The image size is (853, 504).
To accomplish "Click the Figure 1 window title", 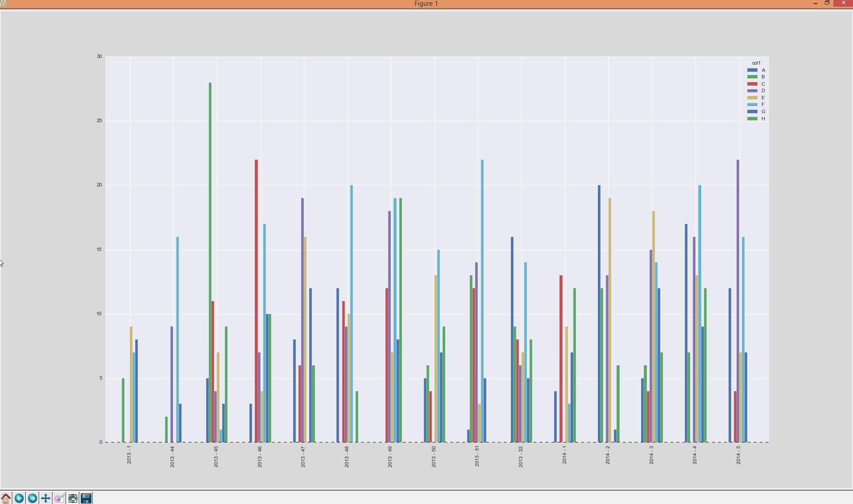I will (426, 4).
